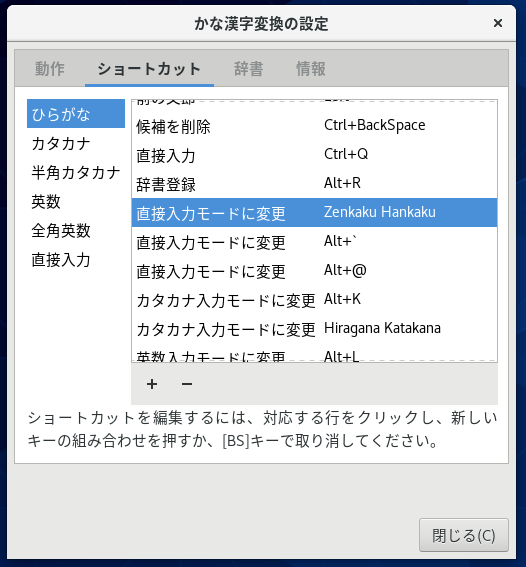This screenshot has height=567, width=526.
Task: Click the Ctrl+Q key binding cell
Action: [x=346, y=154]
